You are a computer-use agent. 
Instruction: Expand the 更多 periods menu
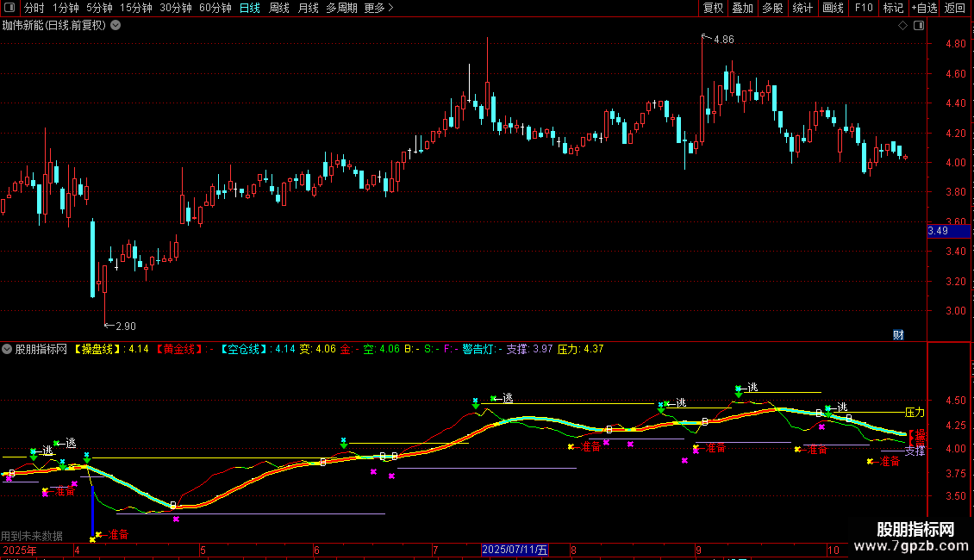tap(378, 8)
